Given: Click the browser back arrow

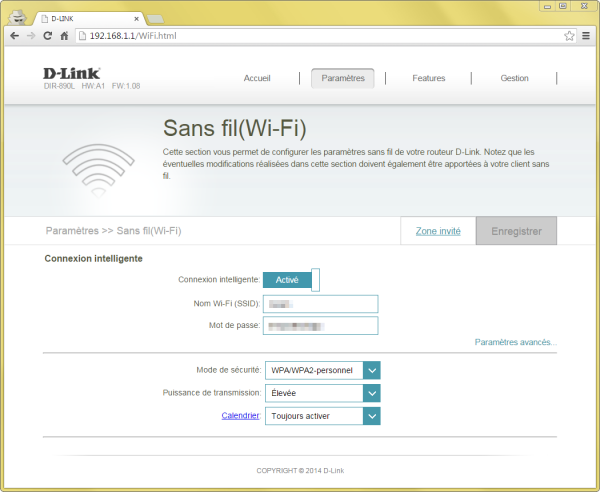Looking at the screenshot, I should [15, 35].
